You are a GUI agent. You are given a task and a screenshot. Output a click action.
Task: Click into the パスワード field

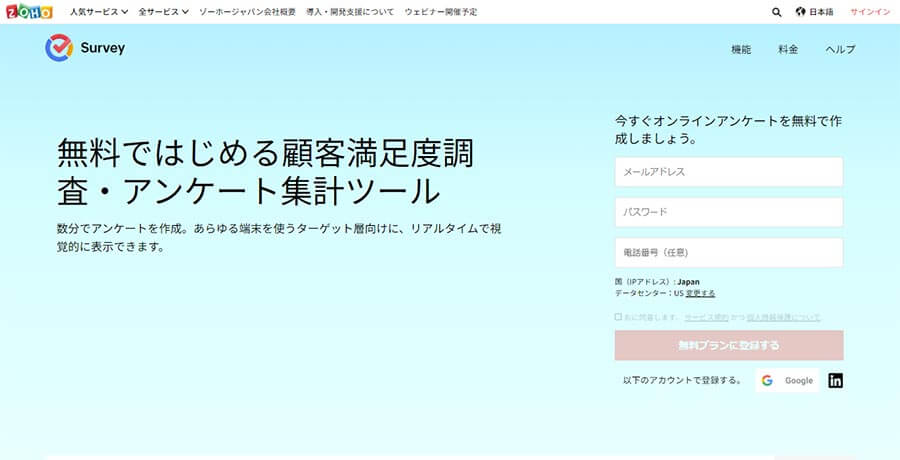(x=729, y=212)
